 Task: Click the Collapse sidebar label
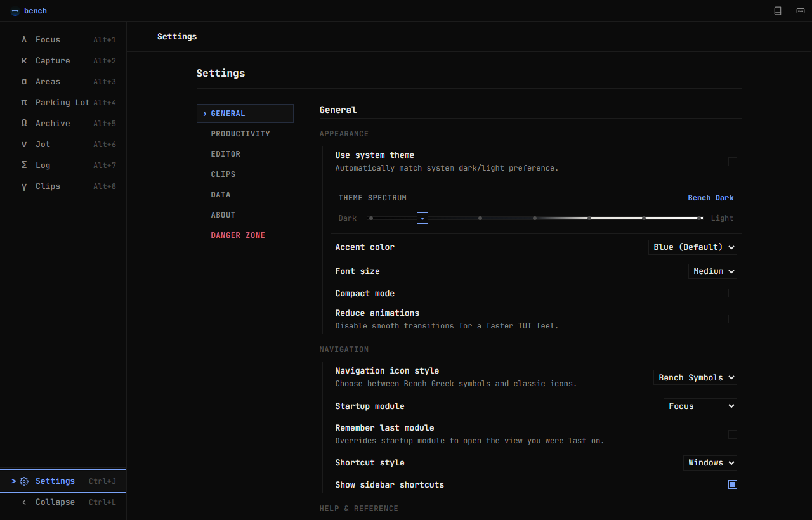[55, 502]
